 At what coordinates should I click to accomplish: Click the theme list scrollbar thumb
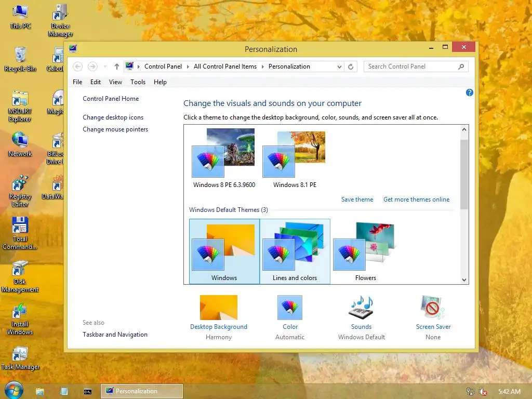[x=464, y=175]
